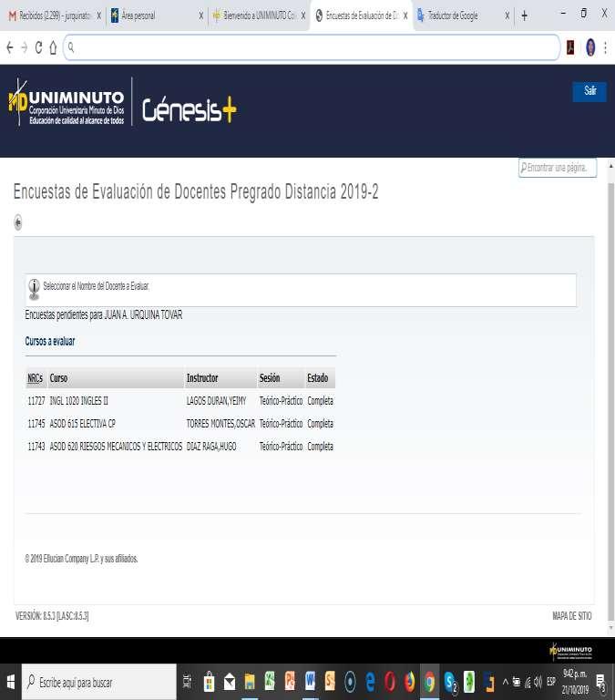Image resolution: width=615 pixels, height=700 pixels.
Task: Open Firefox from taskbar
Action: point(409,682)
